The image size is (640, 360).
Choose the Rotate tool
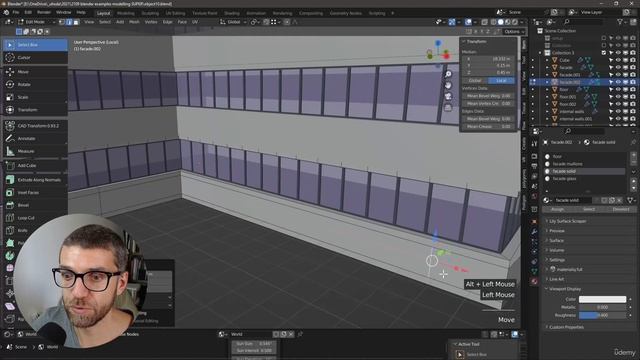tap(35, 84)
